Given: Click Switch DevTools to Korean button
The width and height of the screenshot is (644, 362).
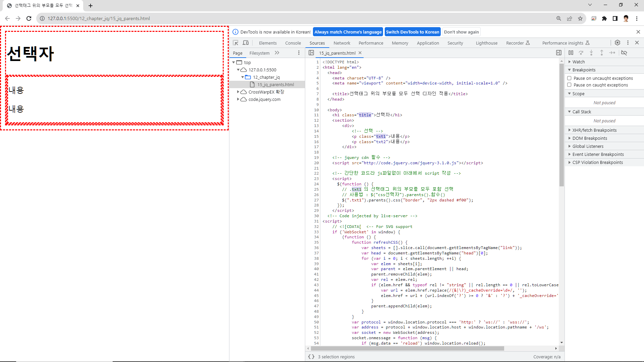Looking at the screenshot, I should tap(412, 32).
